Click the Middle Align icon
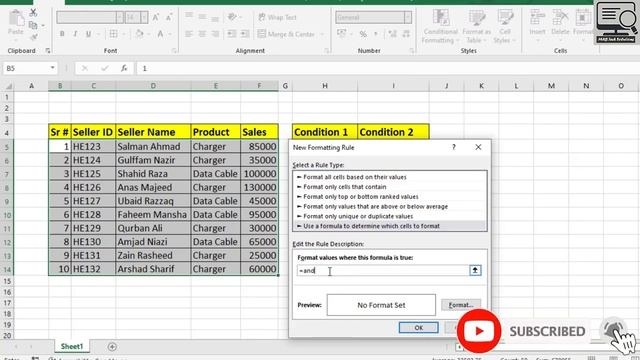The width and height of the screenshot is (640, 360). tap(202, 17)
